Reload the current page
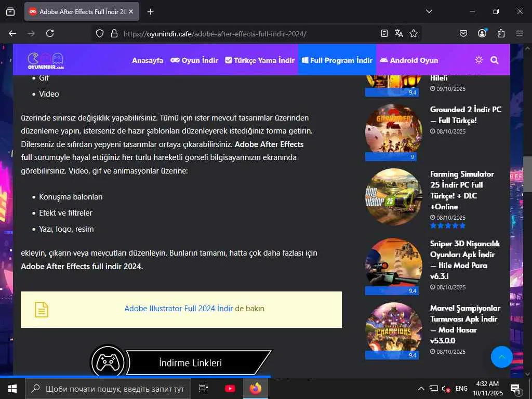 pos(50,33)
